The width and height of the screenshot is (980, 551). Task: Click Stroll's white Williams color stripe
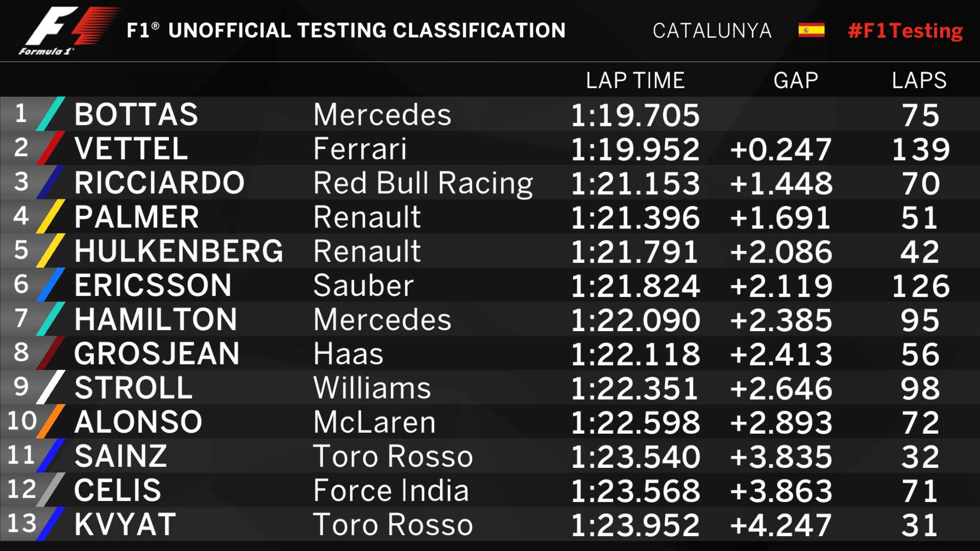pos(51,387)
